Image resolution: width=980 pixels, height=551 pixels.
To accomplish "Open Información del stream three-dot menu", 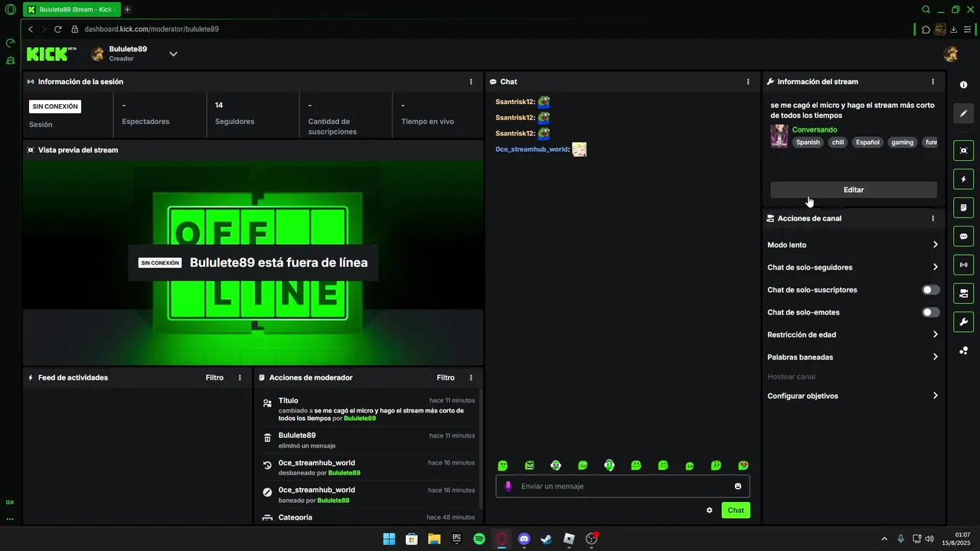I will click(933, 81).
